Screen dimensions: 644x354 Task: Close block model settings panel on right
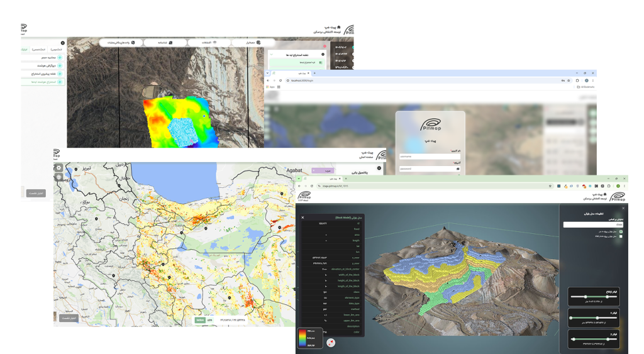point(623,208)
